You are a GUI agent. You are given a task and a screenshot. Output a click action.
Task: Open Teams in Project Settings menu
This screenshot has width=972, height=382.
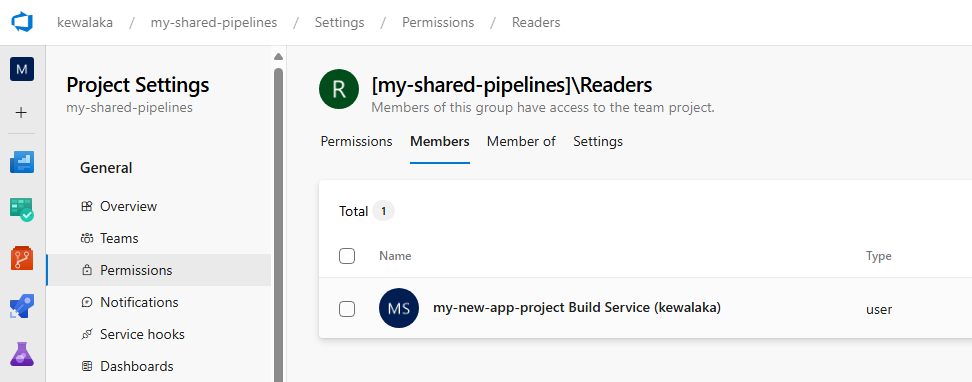click(x=159, y=238)
